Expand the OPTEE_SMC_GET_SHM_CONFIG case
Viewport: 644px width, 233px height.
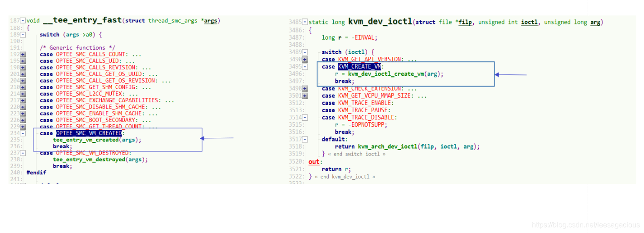(x=23, y=87)
